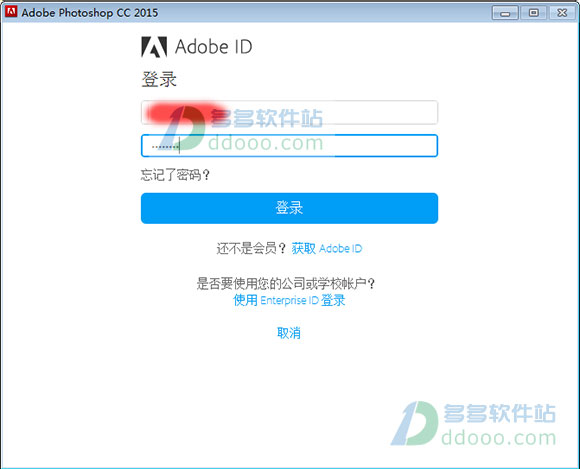Click the Adobe ID email input field

289,112
